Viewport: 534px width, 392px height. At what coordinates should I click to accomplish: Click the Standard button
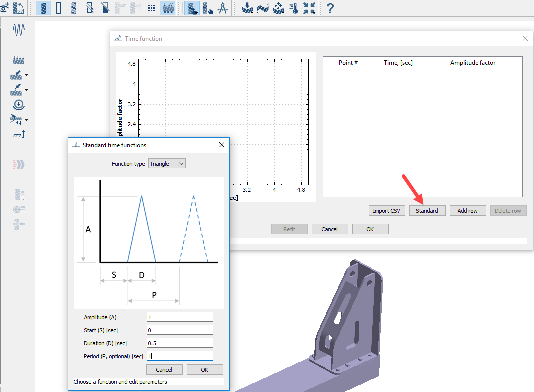click(x=427, y=211)
